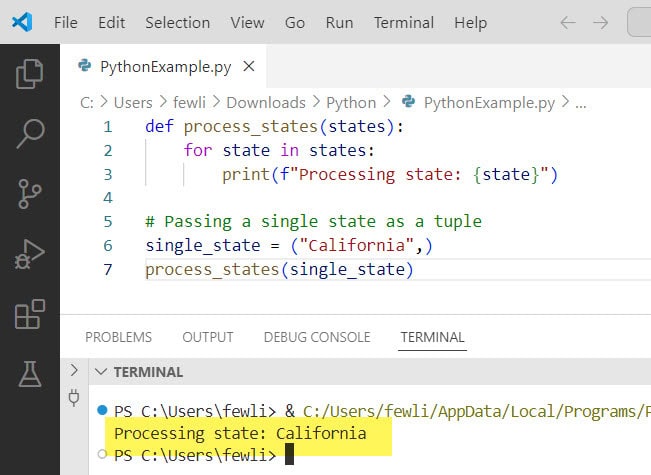
Task: Collapse the TERMINAL section chevron
Action: coord(101,371)
